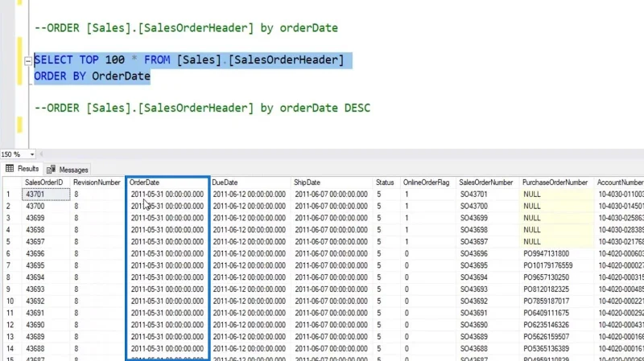The image size is (644, 361).
Task: Click the Messages tab icon
Action: tap(51, 170)
